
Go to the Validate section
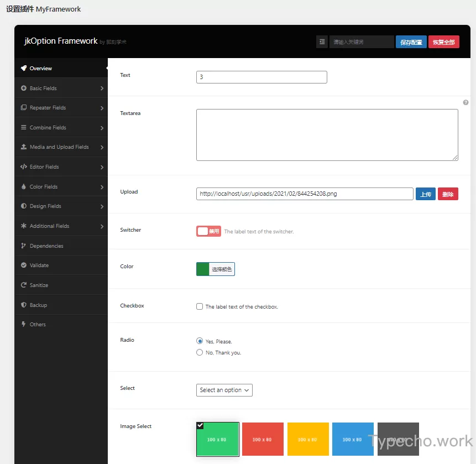click(x=39, y=265)
